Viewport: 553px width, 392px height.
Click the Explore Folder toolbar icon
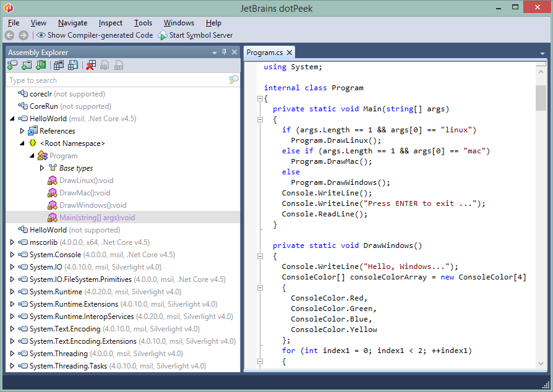pos(27,65)
